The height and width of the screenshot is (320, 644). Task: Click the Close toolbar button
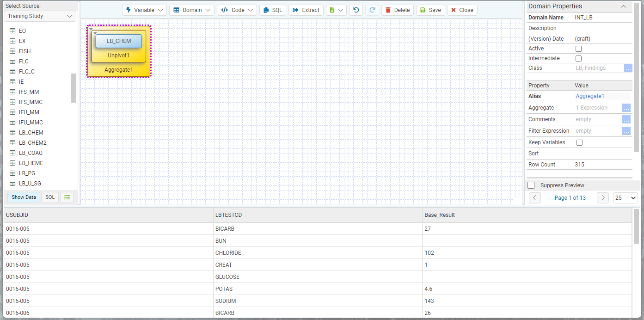coord(462,10)
